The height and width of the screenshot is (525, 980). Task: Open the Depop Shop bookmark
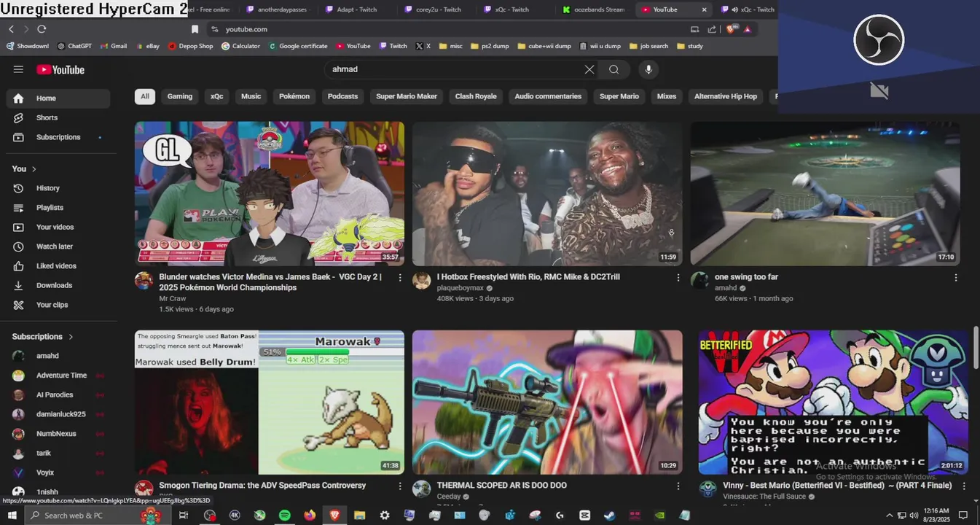(x=191, y=46)
